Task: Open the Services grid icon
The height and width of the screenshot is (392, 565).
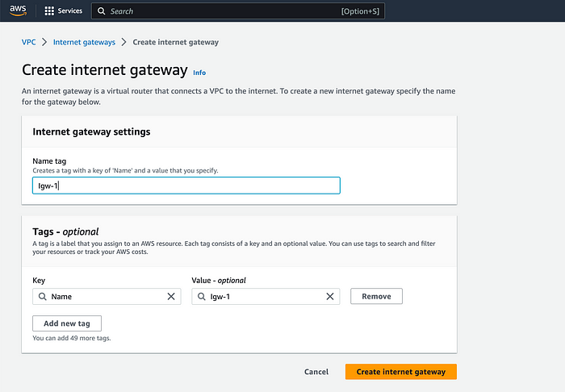Action: pyautogui.click(x=49, y=11)
